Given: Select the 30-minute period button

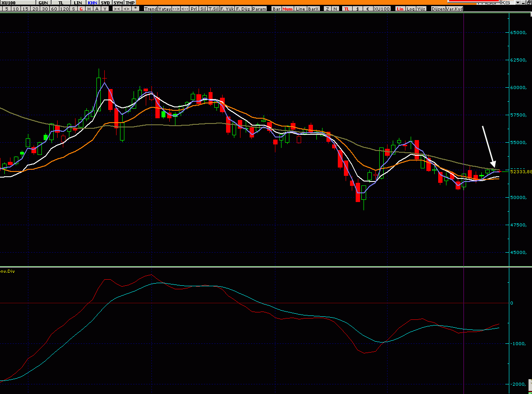Looking at the screenshot, I should (45, 9).
